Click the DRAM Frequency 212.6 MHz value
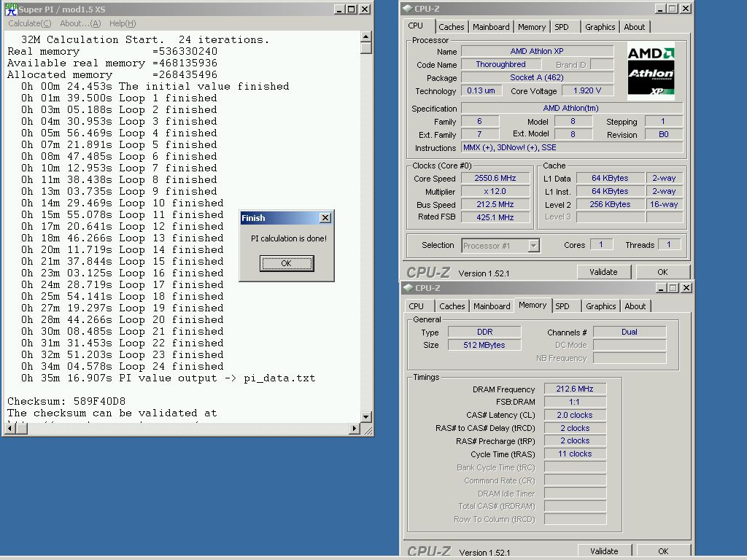747x560 pixels. click(x=575, y=389)
